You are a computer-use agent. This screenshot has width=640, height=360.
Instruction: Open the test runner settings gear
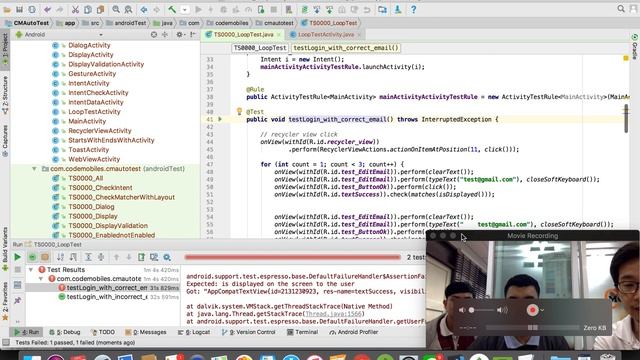click(167, 257)
